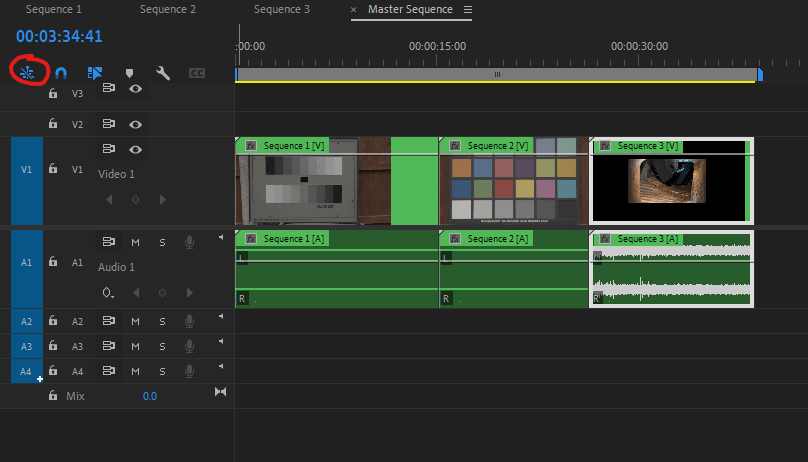
Task: Solo audio track A4
Action: [162, 371]
